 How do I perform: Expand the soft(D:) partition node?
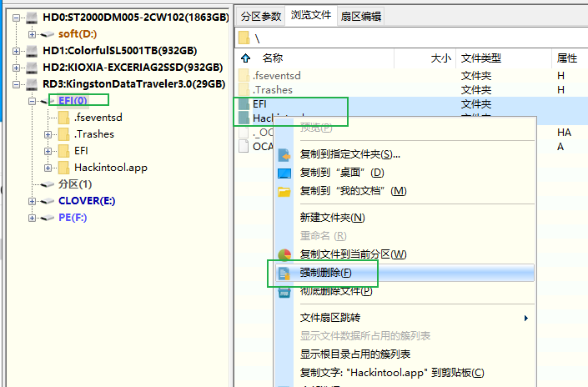(x=32, y=34)
